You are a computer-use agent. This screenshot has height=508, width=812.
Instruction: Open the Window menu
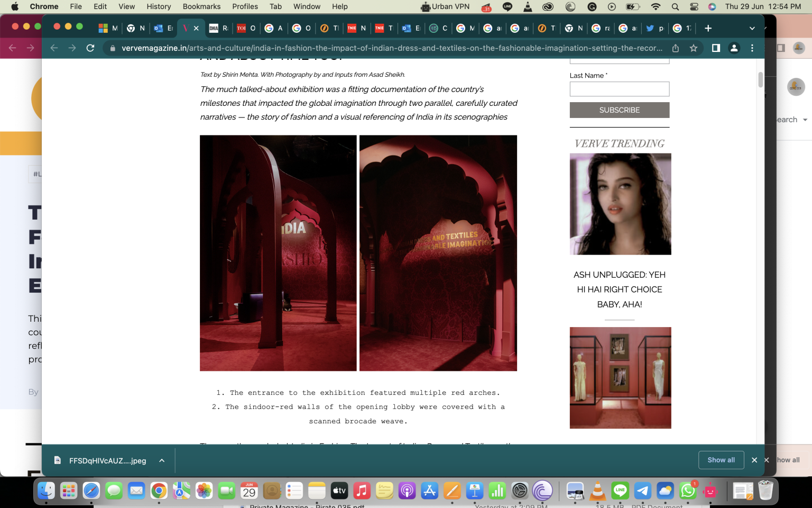tap(307, 6)
